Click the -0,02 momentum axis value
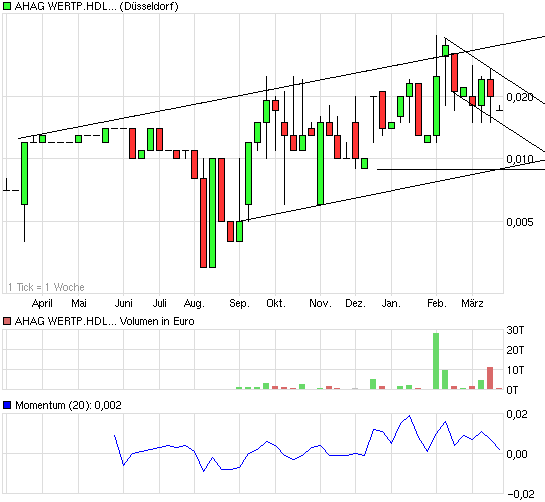Screen dimensions: 545x502 521,494
